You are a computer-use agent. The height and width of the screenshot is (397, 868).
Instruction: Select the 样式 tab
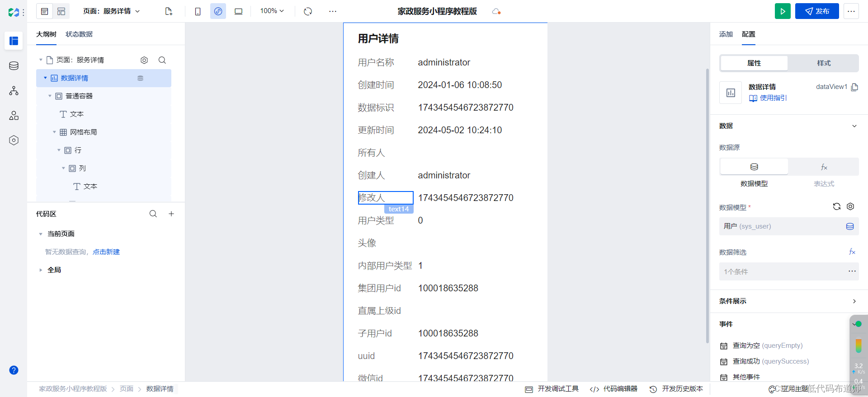[x=824, y=63]
